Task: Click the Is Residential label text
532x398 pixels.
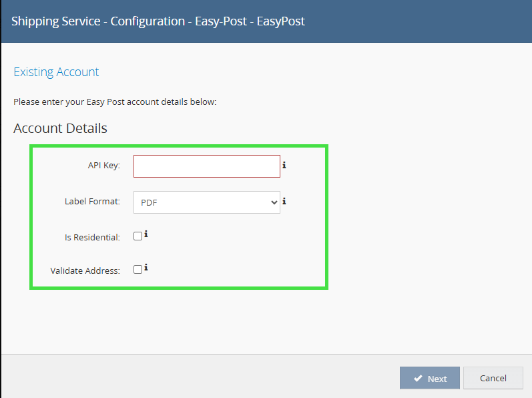Action: (x=92, y=237)
